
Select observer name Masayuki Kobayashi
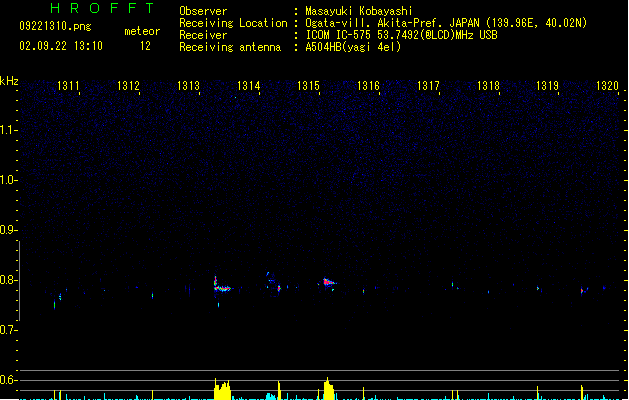point(359,11)
